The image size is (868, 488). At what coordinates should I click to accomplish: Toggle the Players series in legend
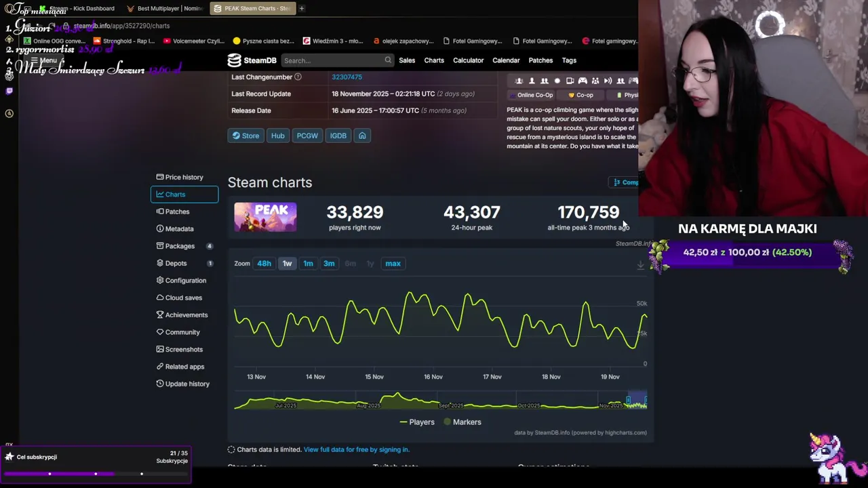point(417,422)
